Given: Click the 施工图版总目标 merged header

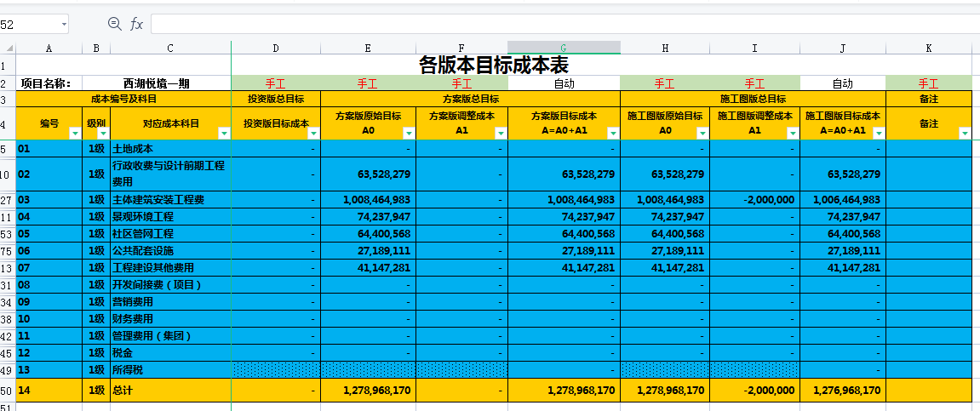Looking at the screenshot, I should point(753,99).
